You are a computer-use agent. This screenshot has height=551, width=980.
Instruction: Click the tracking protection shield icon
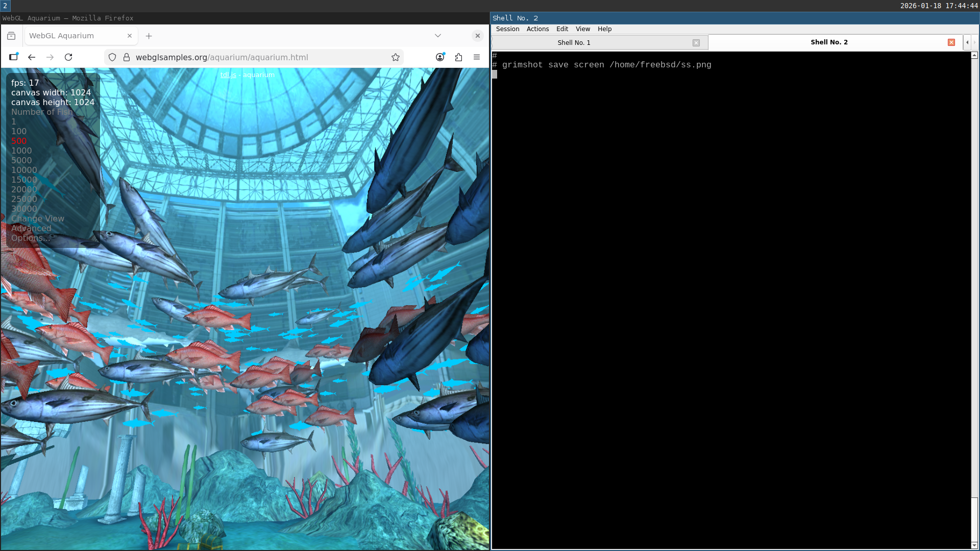[x=112, y=57]
